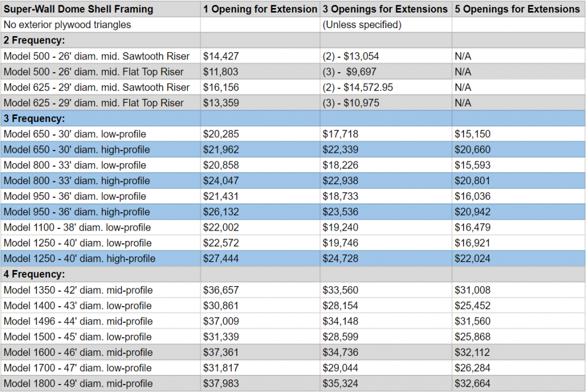The image size is (586, 392).
Task: Click the $14,427 price cell
Action: (260, 56)
